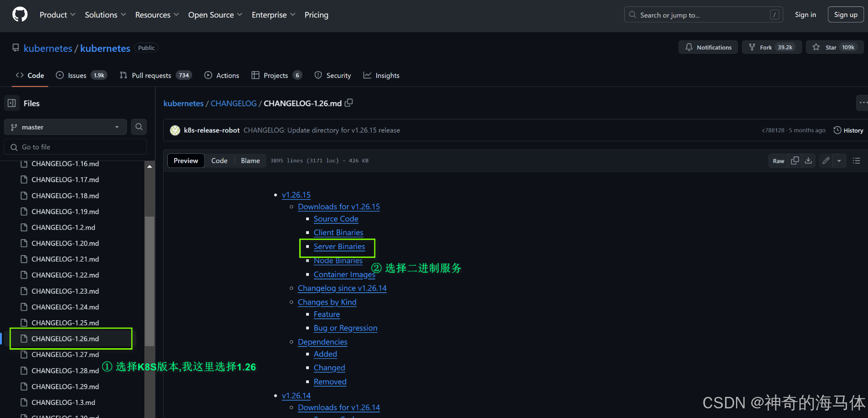Open CHANGELOG-1.20.md in file tree
Image resolution: width=868 pixels, height=418 pixels.
click(x=65, y=243)
